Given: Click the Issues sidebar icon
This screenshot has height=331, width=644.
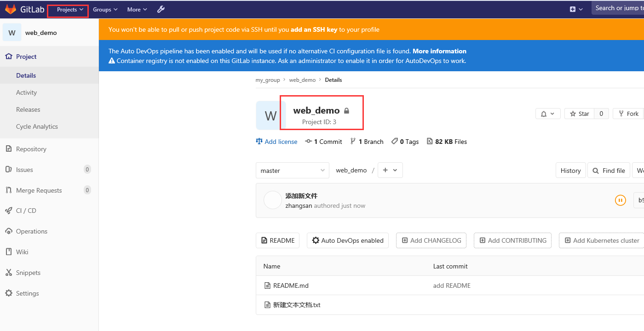Looking at the screenshot, I should [8, 170].
